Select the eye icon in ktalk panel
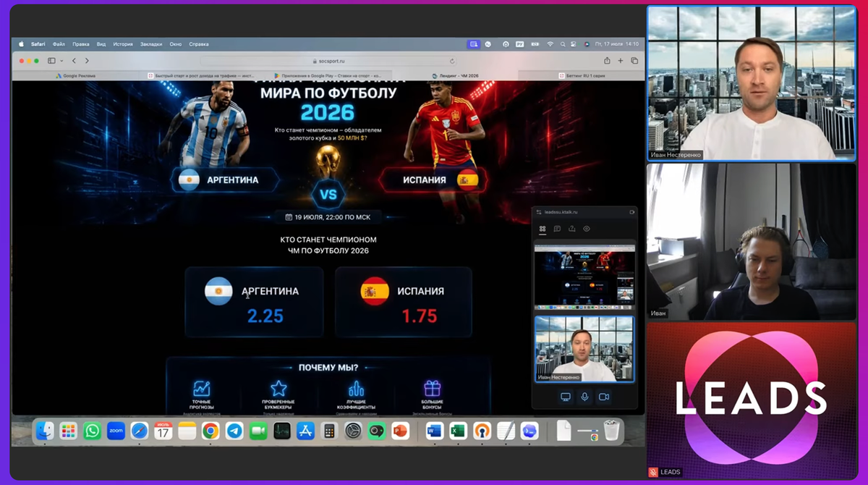The height and width of the screenshot is (485, 868). click(587, 229)
